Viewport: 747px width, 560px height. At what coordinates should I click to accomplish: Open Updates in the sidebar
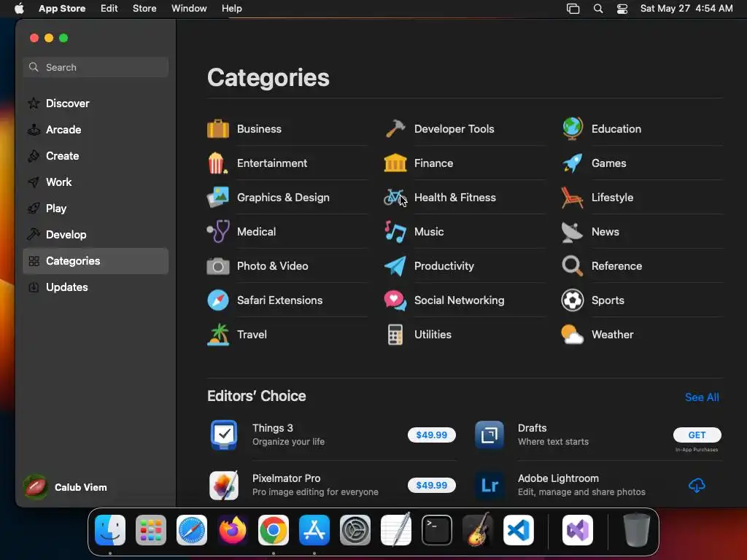(96, 287)
